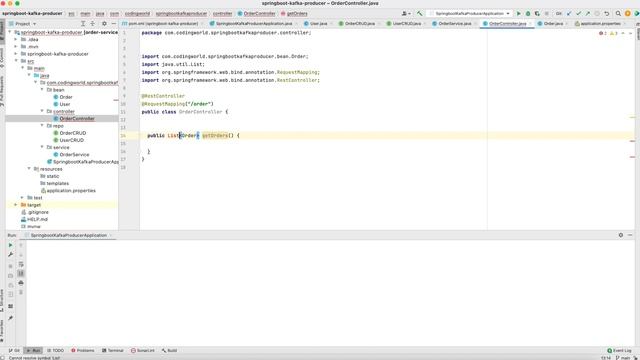Open the Terminal tool window tab
The height and width of the screenshot is (360, 640).
(x=113, y=351)
